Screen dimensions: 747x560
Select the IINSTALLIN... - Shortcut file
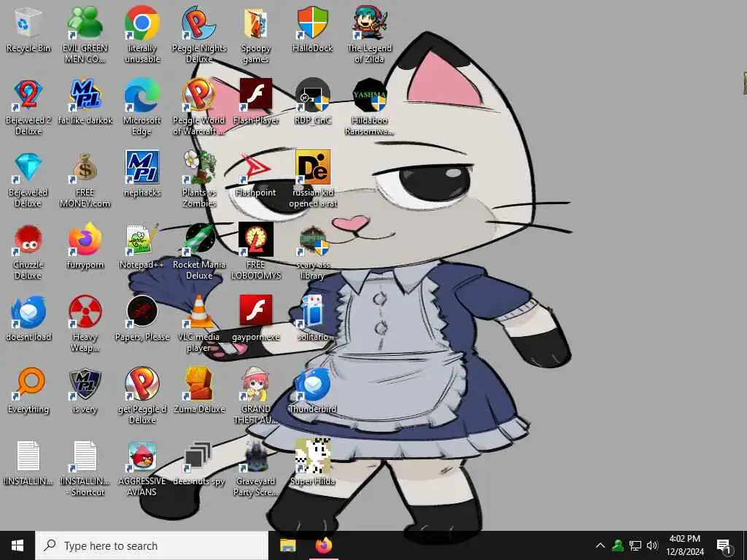click(85, 456)
